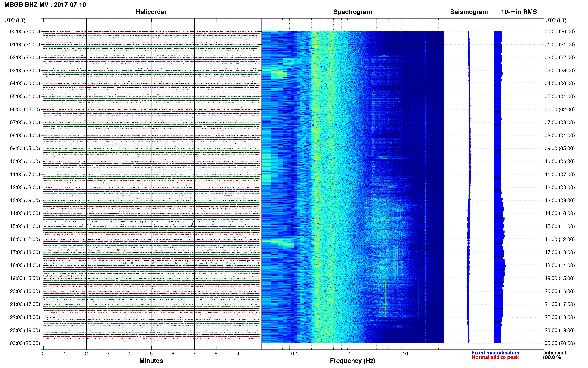The height and width of the screenshot is (368, 588).
Task: Click '15:00 (11:00)' on the left time axis
Action: [25, 226]
